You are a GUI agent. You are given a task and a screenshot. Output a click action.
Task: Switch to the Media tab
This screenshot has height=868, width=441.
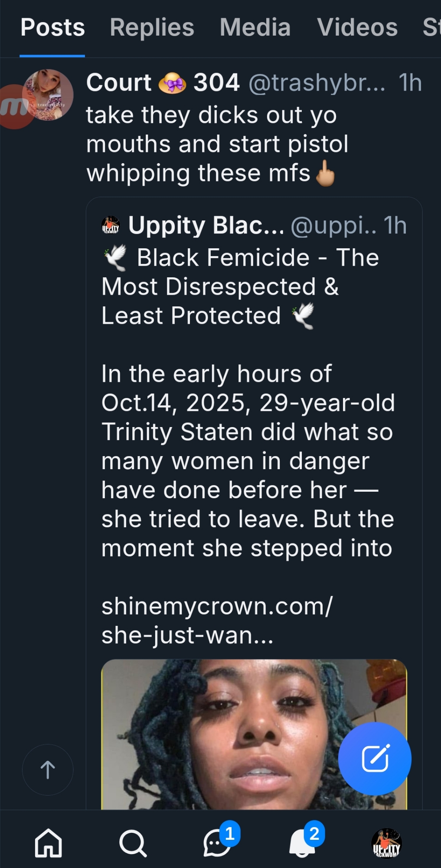[x=255, y=28]
